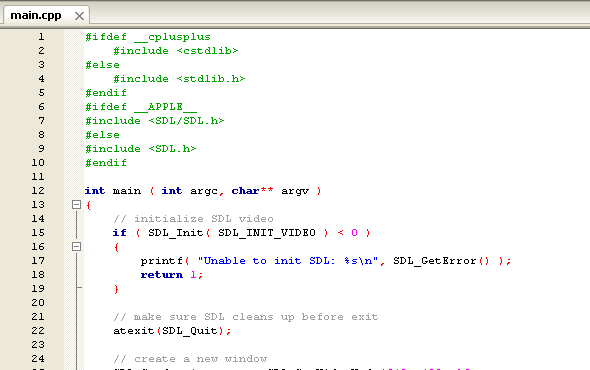Click line number 1 in the margin

pyautogui.click(x=41, y=37)
